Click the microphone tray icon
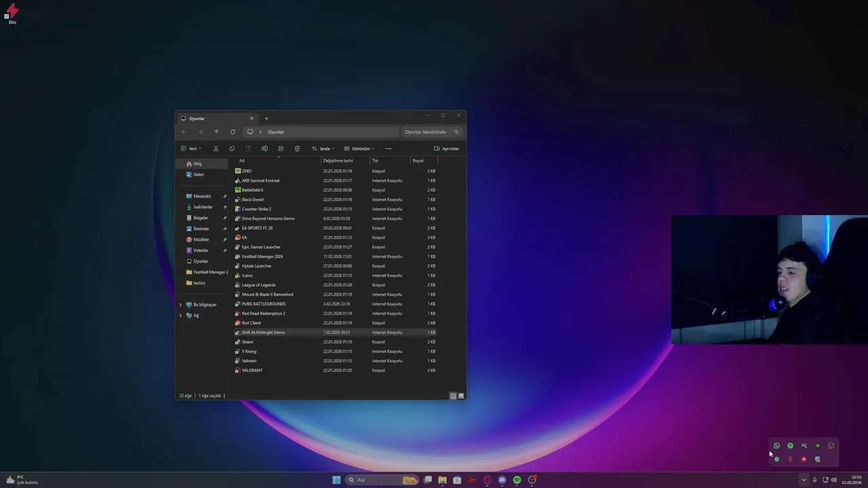The image size is (868, 488). (814, 480)
